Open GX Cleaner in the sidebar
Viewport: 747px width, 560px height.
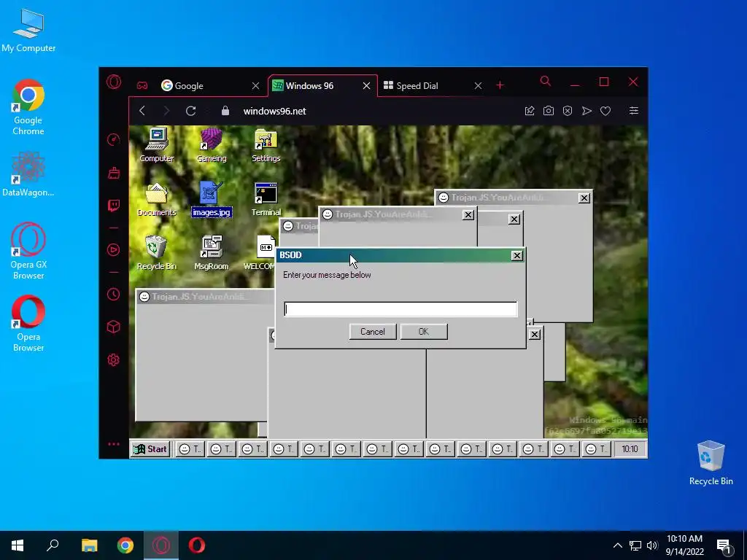[113, 172]
